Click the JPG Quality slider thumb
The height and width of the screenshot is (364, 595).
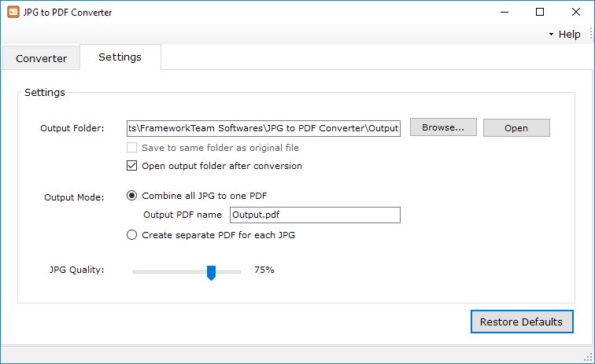pyautogui.click(x=212, y=273)
